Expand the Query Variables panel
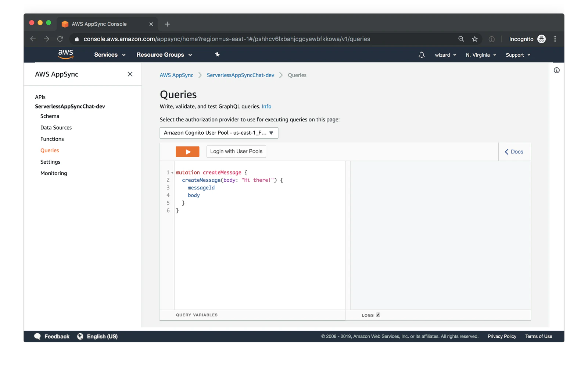This screenshot has height=376, width=588. 196,315
